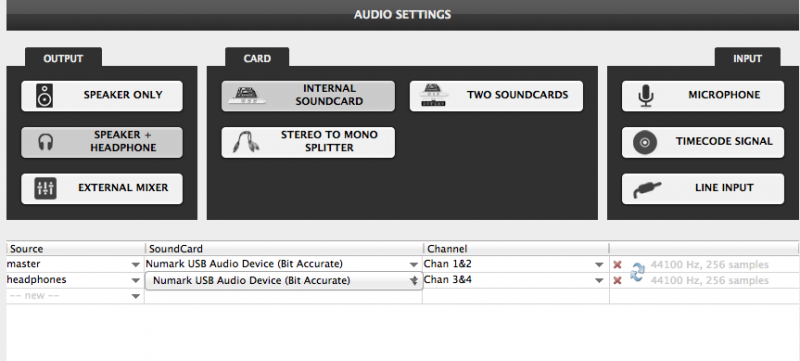The image size is (800, 361).
Task: Click the headphones icon for Speaker + Headphone
Action: [45, 142]
